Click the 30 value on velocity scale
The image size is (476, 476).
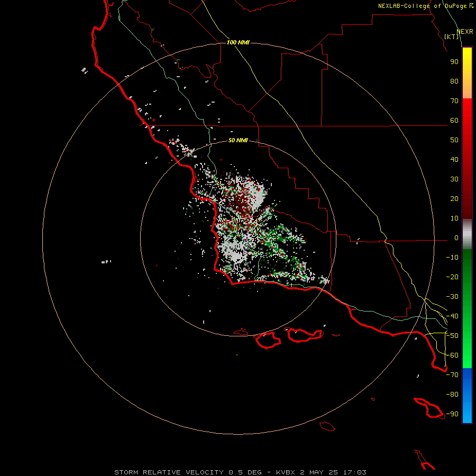tap(454, 179)
